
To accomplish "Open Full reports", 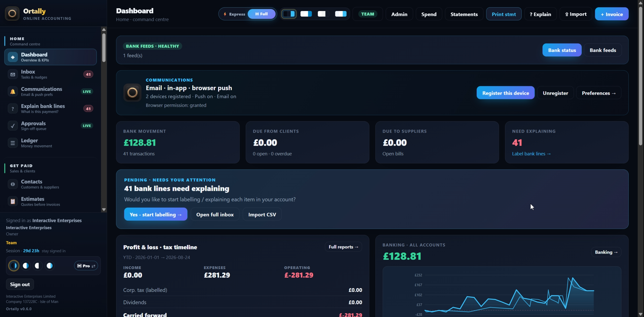I will 343,247.
